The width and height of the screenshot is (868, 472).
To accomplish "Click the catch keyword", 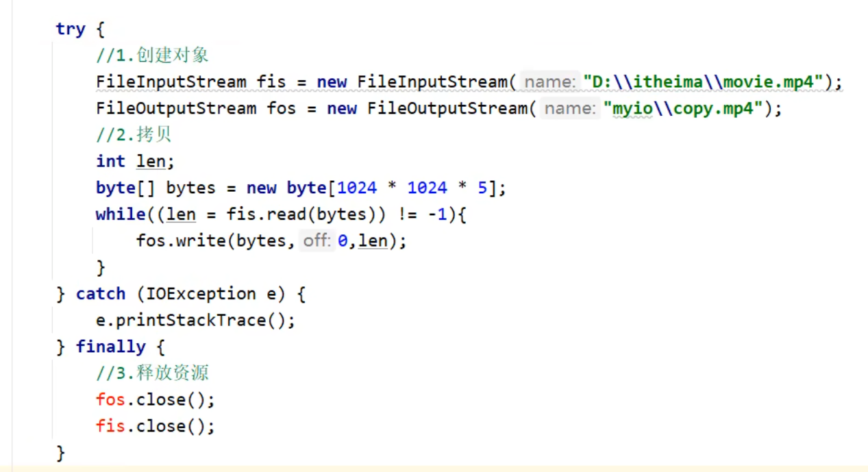I will point(101,294).
